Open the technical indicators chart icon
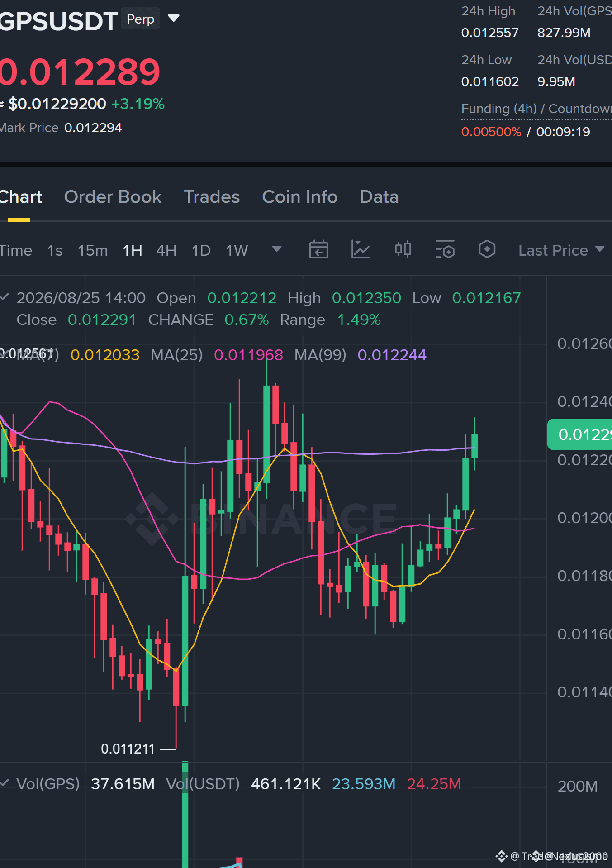Viewport: 612px width, 868px height. pyautogui.click(x=361, y=249)
